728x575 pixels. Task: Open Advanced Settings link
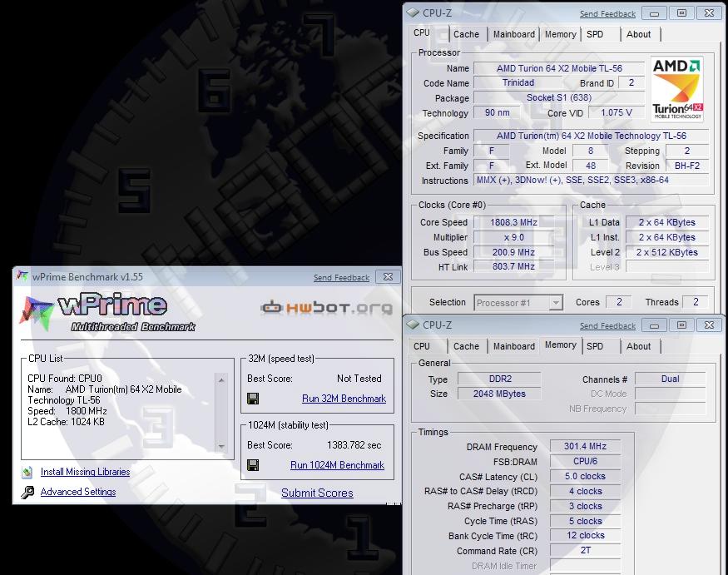[78, 492]
